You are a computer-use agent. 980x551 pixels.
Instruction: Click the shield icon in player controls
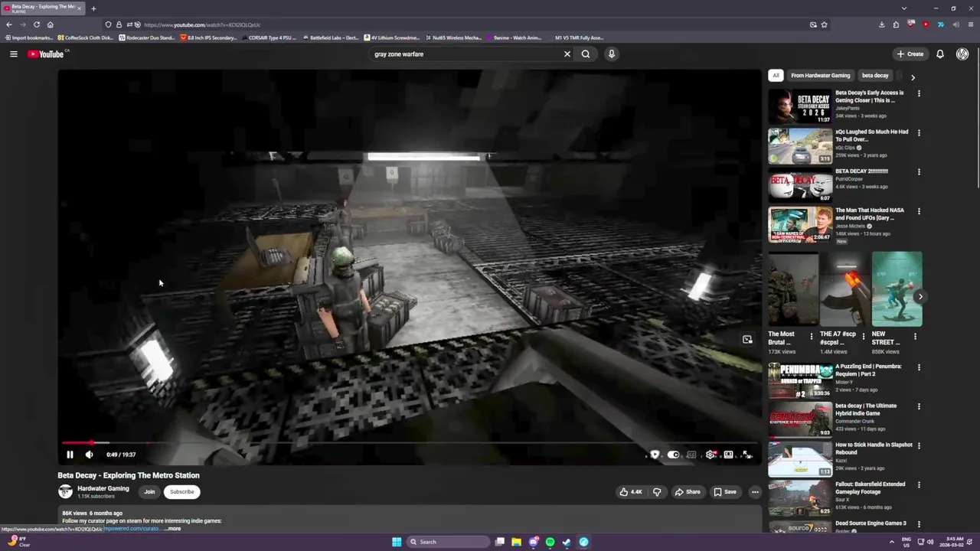pos(655,455)
